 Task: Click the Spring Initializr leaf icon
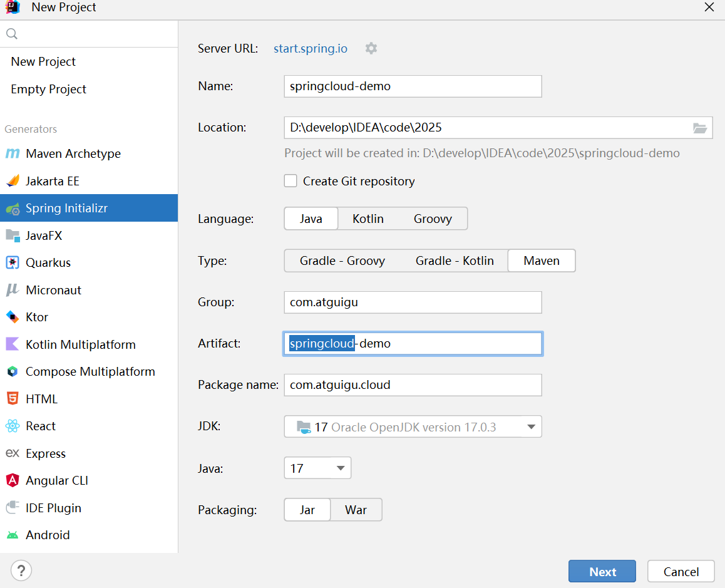point(13,209)
